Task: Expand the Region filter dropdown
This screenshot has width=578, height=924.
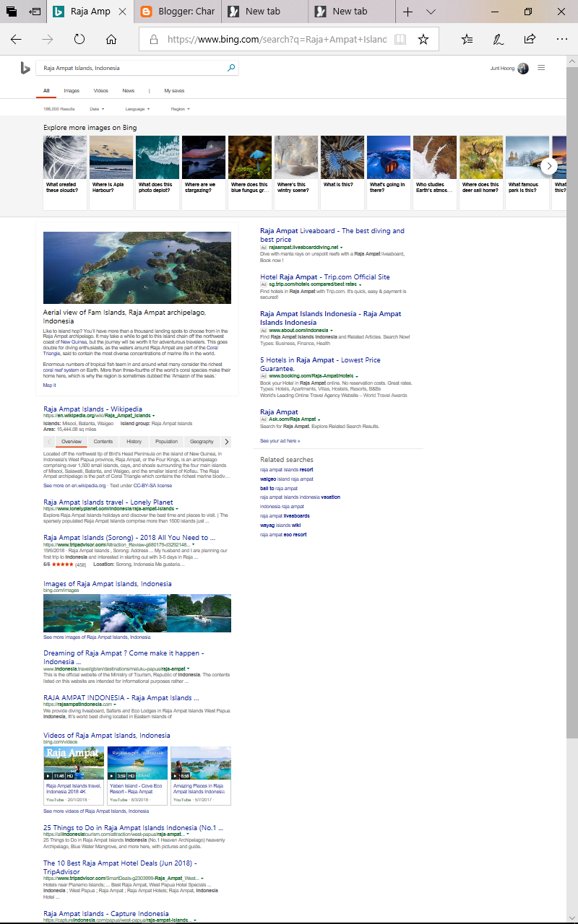Action: (x=180, y=109)
